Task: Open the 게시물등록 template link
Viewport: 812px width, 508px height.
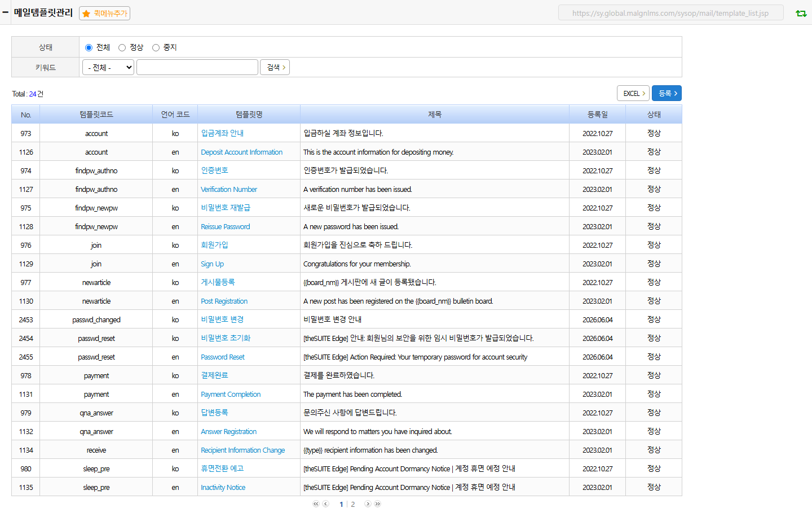Action: coord(218,282)
